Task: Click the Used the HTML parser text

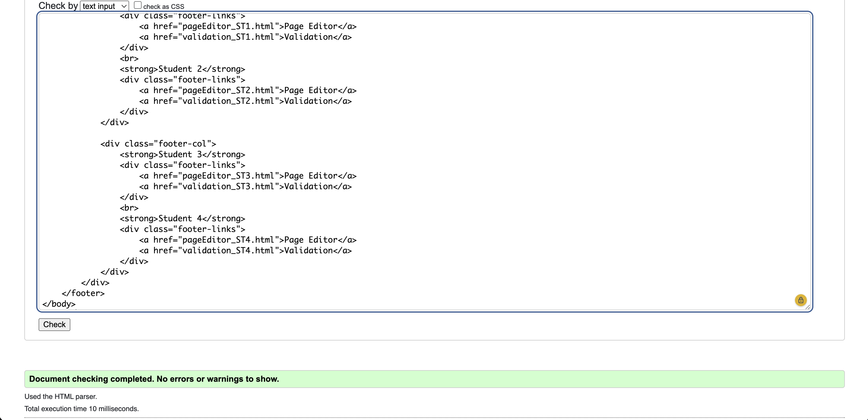Action: click(61, 397)
